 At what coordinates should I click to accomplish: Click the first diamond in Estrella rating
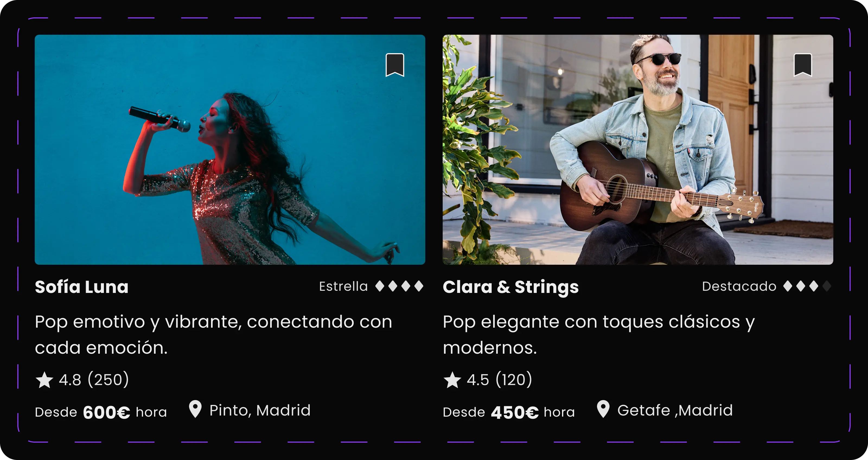point(380,286)
